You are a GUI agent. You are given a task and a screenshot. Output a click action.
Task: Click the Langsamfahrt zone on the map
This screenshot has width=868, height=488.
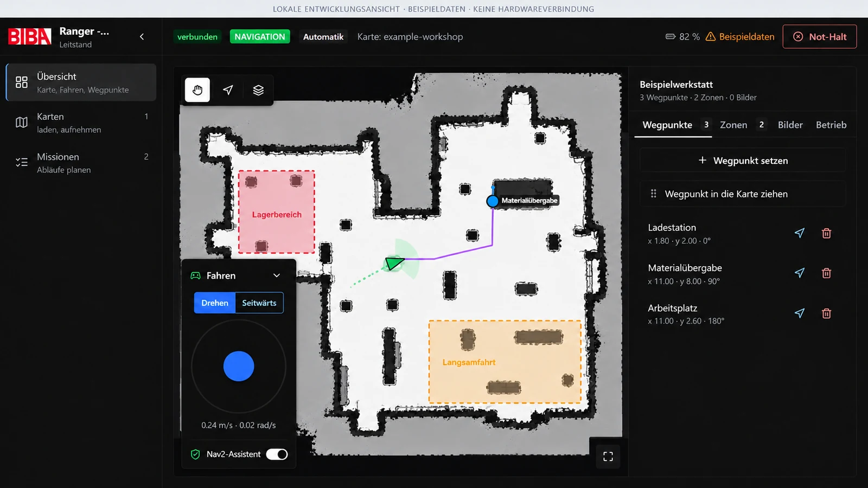(x=505, y=362)
